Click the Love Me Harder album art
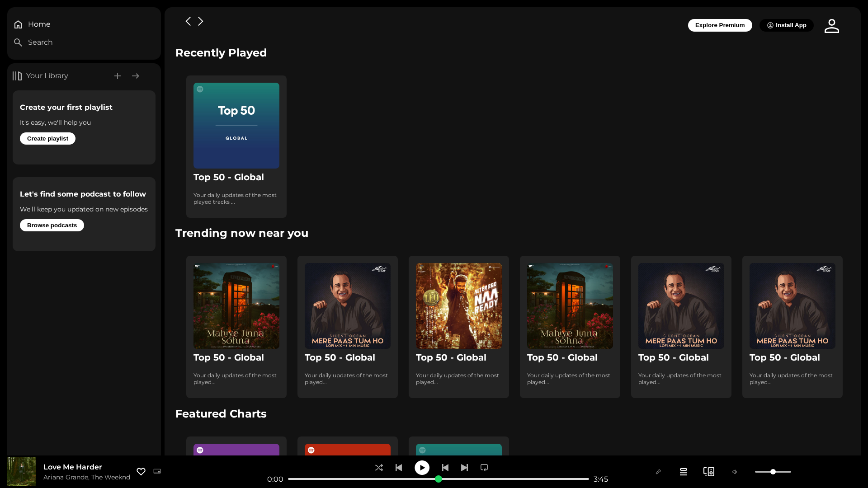868x488 pixels. coord(22,472)
